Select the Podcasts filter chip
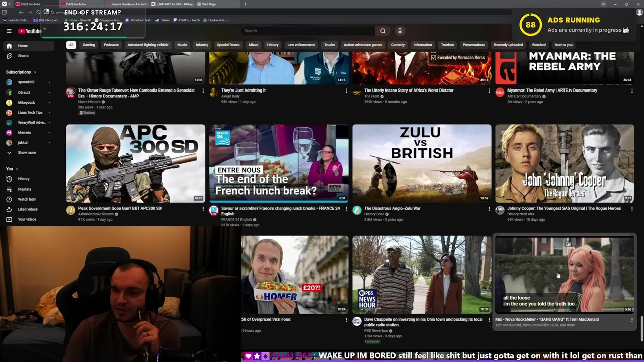 (x=111, y=45)
